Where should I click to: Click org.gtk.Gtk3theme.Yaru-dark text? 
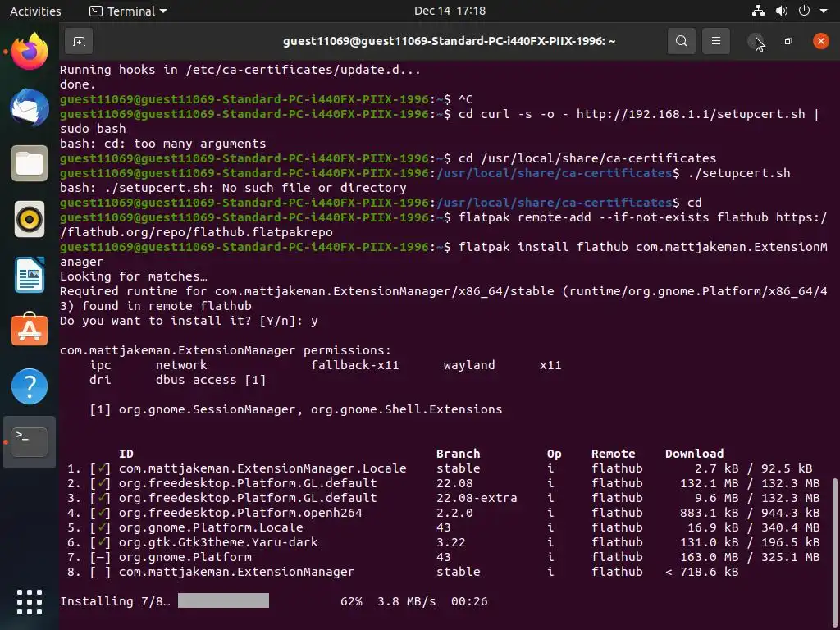(218, 542)
